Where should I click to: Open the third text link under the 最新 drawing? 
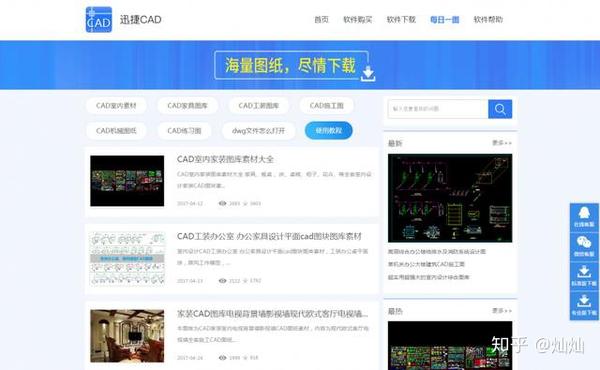click(429, 277)
